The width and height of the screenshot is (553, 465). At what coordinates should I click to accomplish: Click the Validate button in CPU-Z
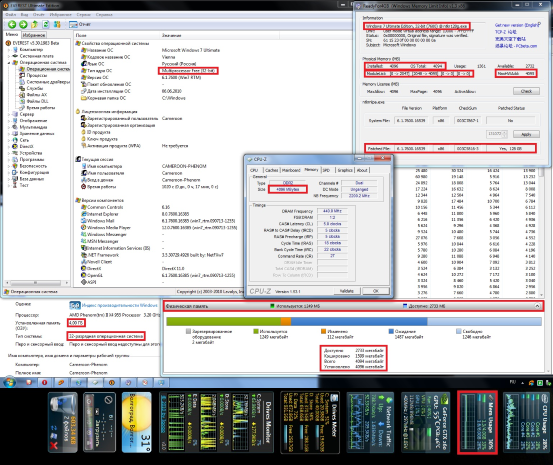pyautogui.click(x=347, y=291)
